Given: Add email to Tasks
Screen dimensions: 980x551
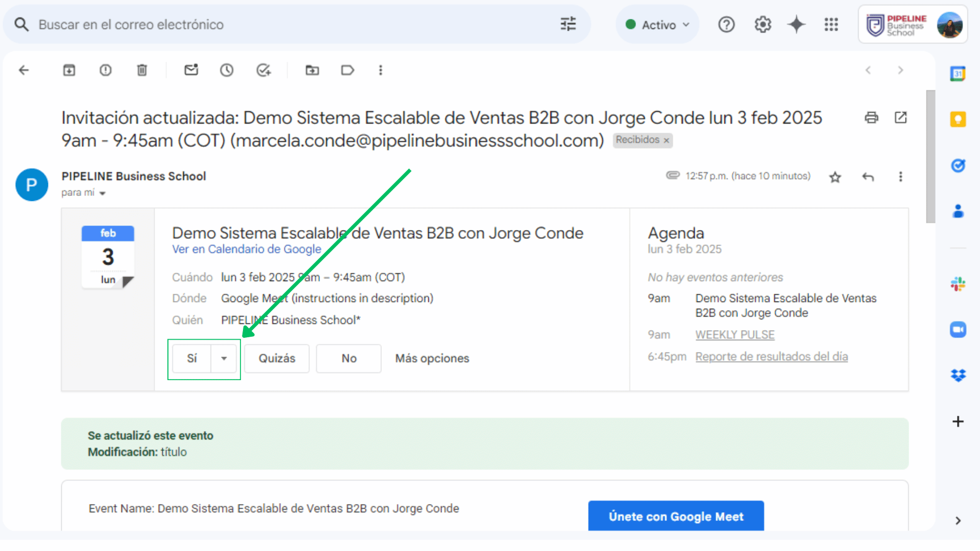Looking at the screenshot, I should tap(263, 70).
